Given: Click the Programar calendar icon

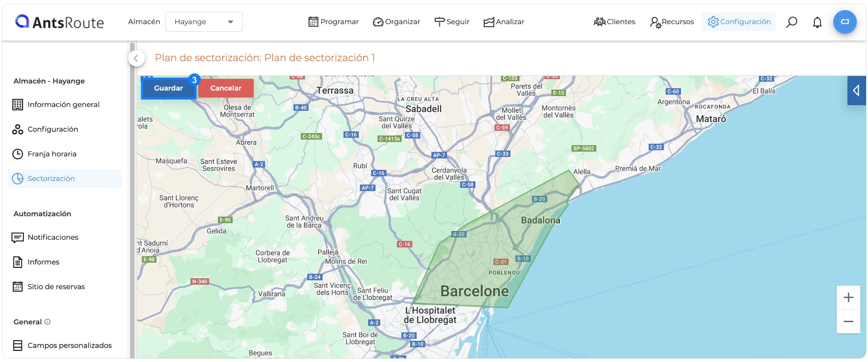Looking at the screenshot, I should (313, 22).
